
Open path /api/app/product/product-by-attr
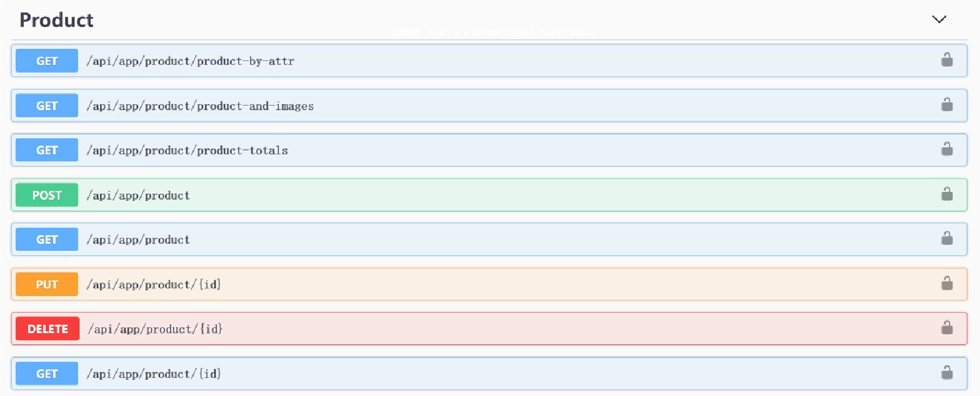[x=190, y=61]
